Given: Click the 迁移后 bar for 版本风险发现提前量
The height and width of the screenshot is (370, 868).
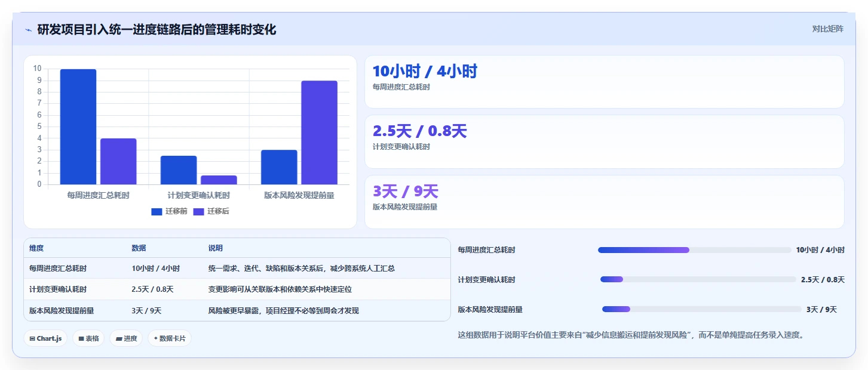Looking at the screenshot, I should pos(319,132).
